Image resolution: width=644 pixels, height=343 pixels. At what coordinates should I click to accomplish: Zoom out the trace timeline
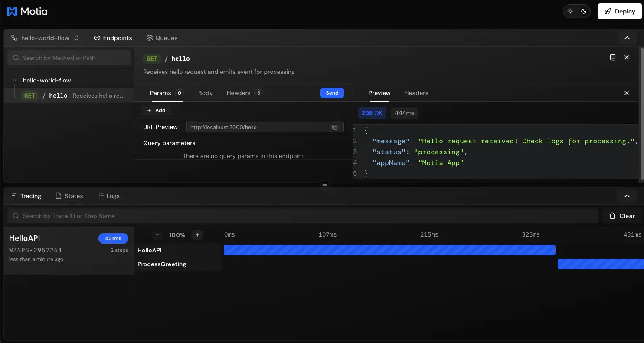coord(157,235)
